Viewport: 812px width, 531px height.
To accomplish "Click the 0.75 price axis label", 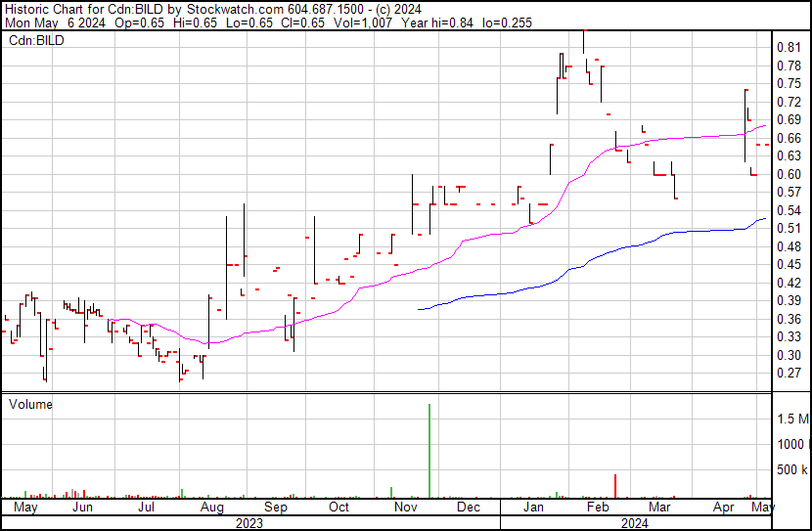I will click(x=789, y=84).
